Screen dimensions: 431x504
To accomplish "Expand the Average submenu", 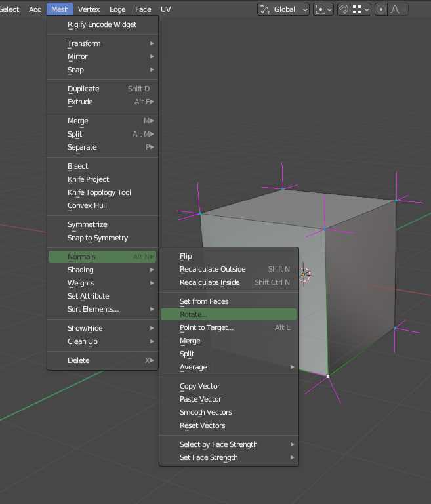I will 229,367.
